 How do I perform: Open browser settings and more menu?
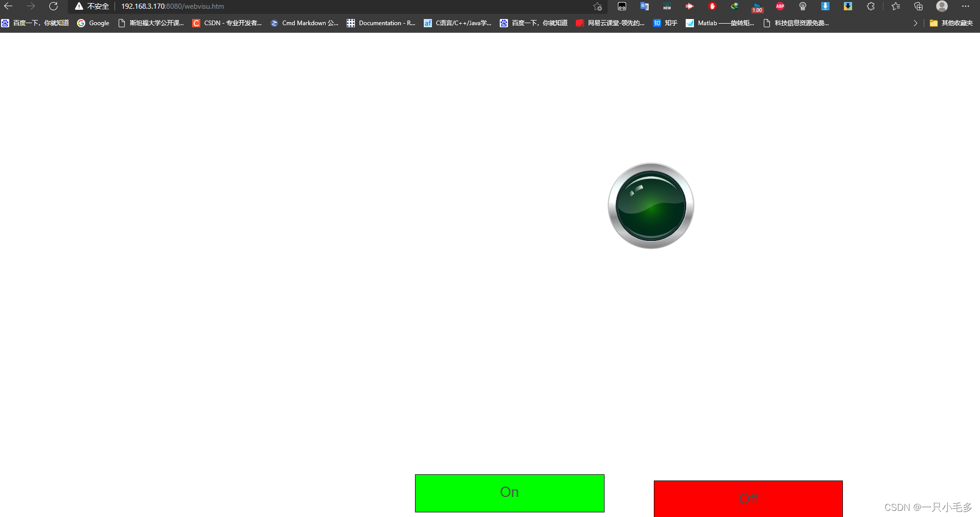[966, 6]
